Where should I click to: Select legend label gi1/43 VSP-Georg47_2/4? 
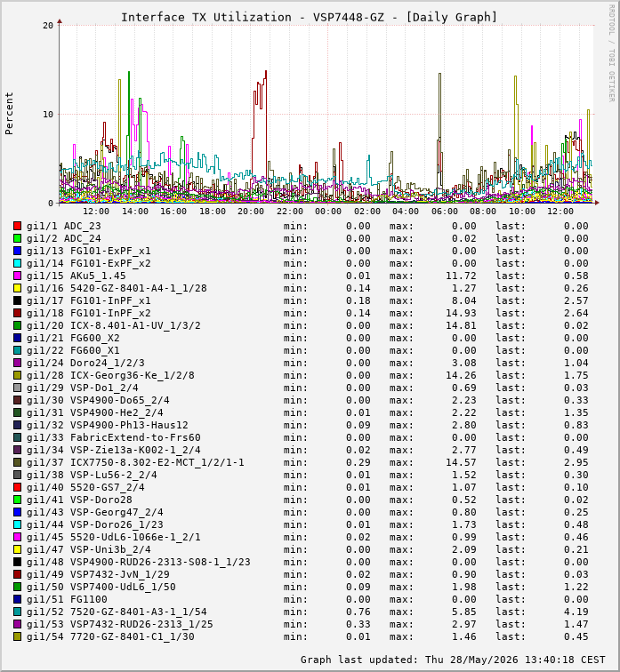tap(95, 512)
